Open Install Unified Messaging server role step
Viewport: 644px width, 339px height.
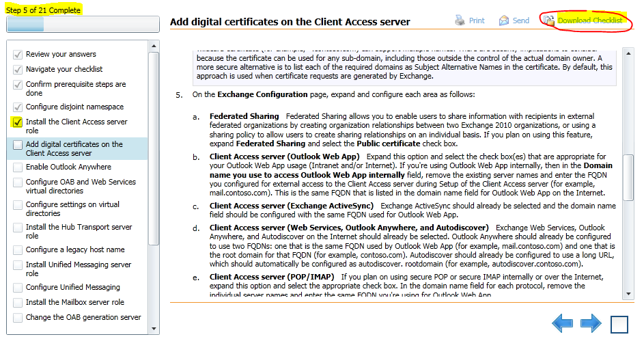tap(79, 269)
